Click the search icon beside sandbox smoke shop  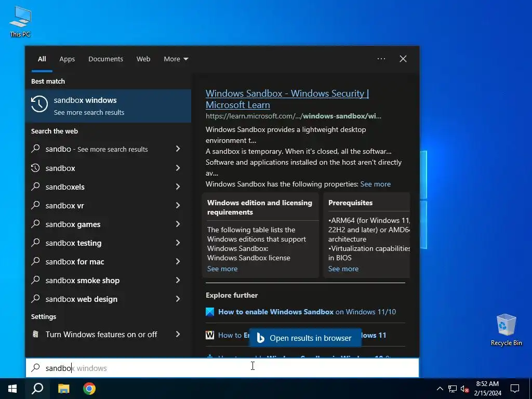(x=36, y=280)
